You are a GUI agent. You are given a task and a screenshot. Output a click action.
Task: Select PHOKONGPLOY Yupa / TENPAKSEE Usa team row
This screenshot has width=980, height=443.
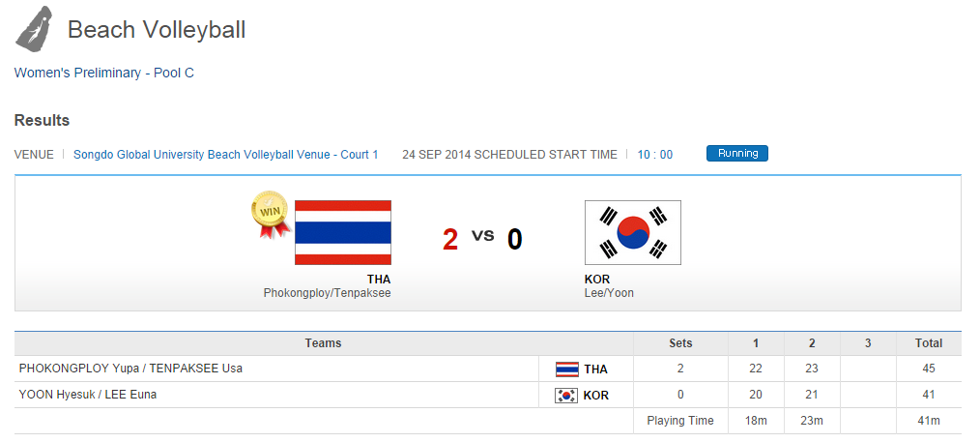[130, 369]
